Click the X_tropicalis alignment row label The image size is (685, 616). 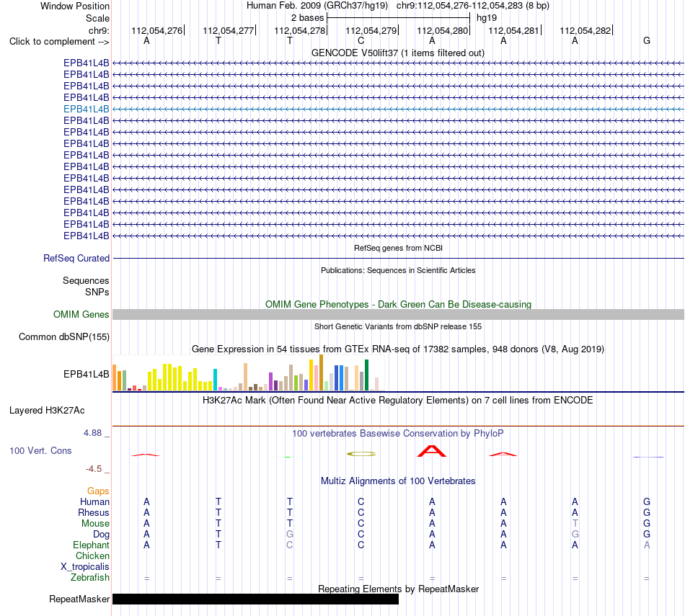click(x=85, y=567)
